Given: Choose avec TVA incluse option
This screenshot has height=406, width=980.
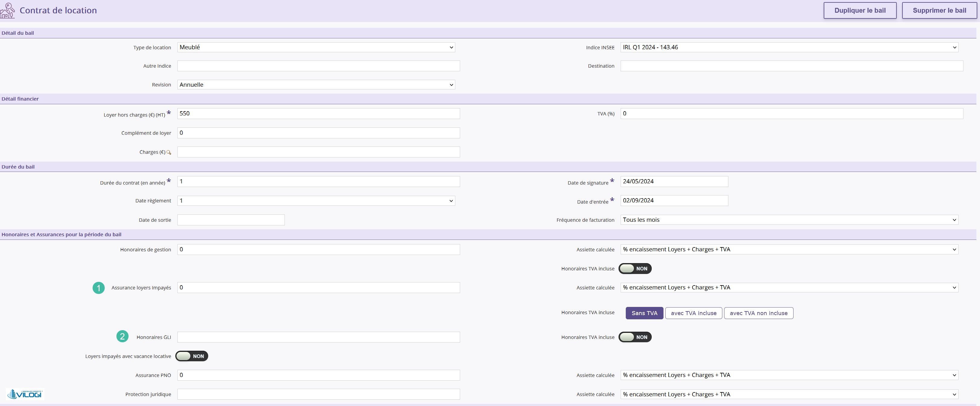Looking at the screenshot, I should [x=694, y=313].
